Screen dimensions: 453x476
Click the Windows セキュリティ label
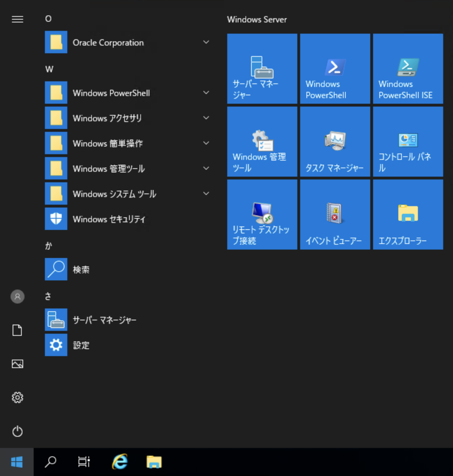click(109, 219)
